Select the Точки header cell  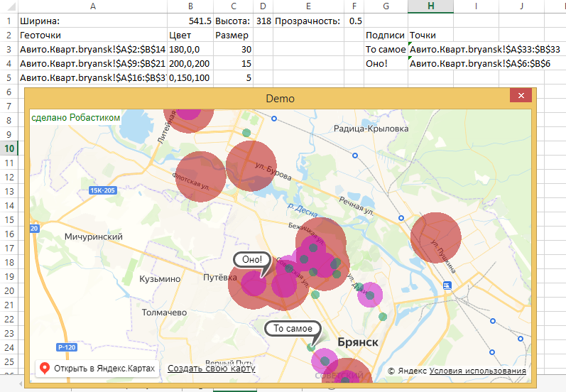tap(430, 35)
